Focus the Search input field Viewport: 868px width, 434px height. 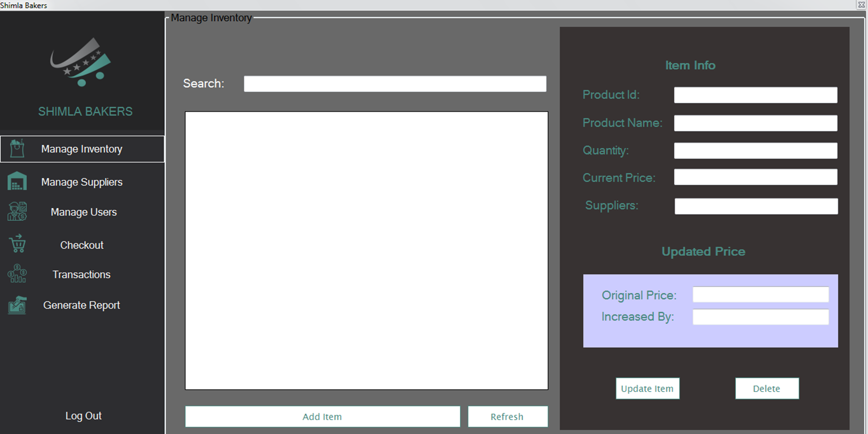point(395,84)
